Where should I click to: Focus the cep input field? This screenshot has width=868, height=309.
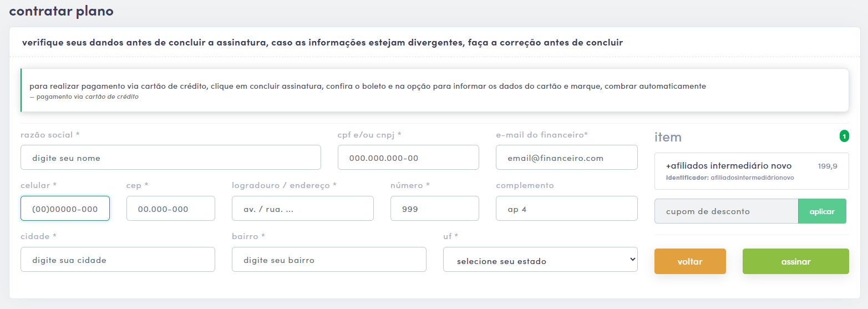[171, 209]
